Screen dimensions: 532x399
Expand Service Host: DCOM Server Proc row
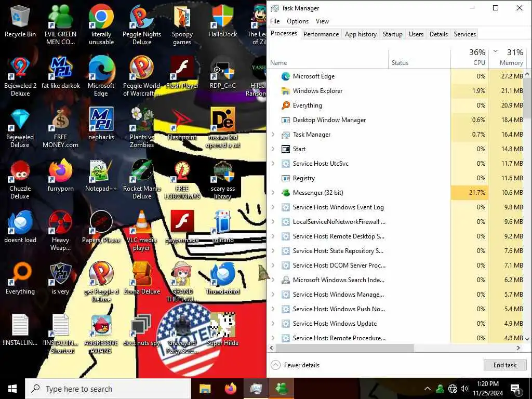pos(273,265)
